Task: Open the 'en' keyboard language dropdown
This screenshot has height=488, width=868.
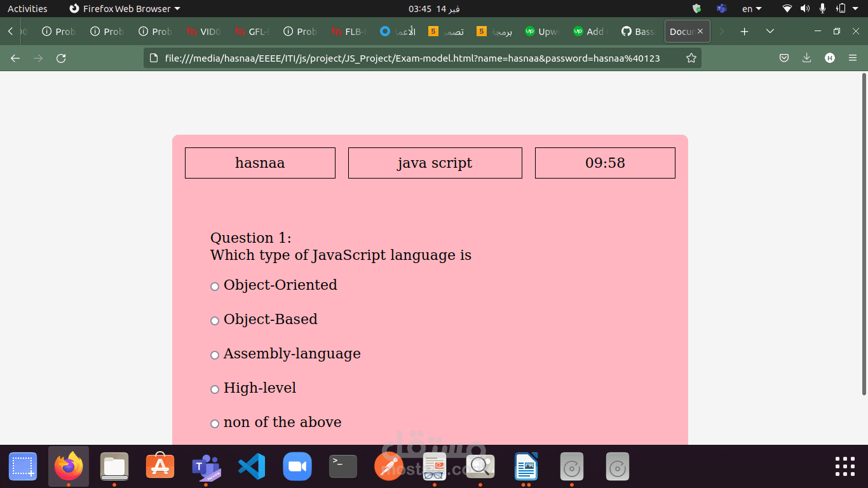Action: pyautogui.click(x=752, y=9)
